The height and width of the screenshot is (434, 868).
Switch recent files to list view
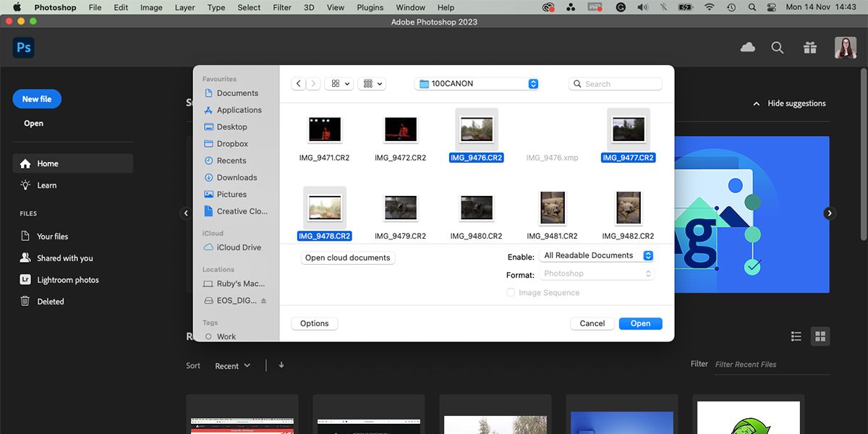[x=796, y=336]
